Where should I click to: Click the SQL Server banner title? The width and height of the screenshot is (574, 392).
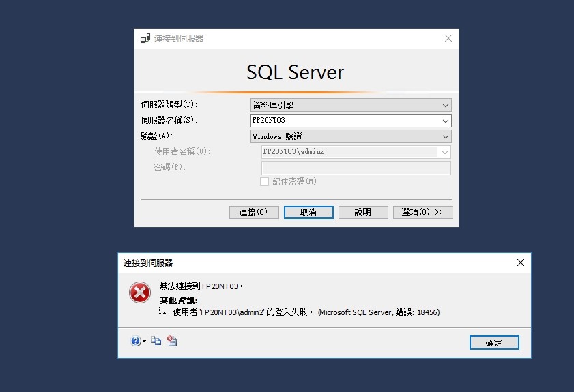pyautogui.click(x=295, y=72)
